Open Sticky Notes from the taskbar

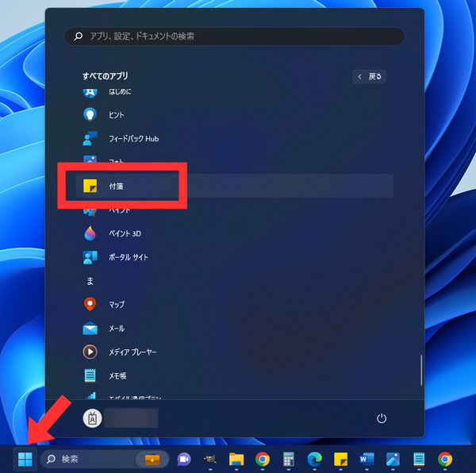[x=340, y=459]
